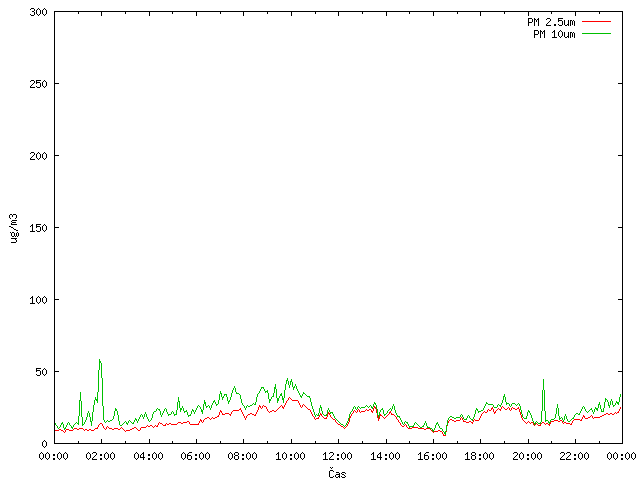Click the green PM 10 peak near 02:00
This screenshot has height=480, width=640.
click(100, 360)
